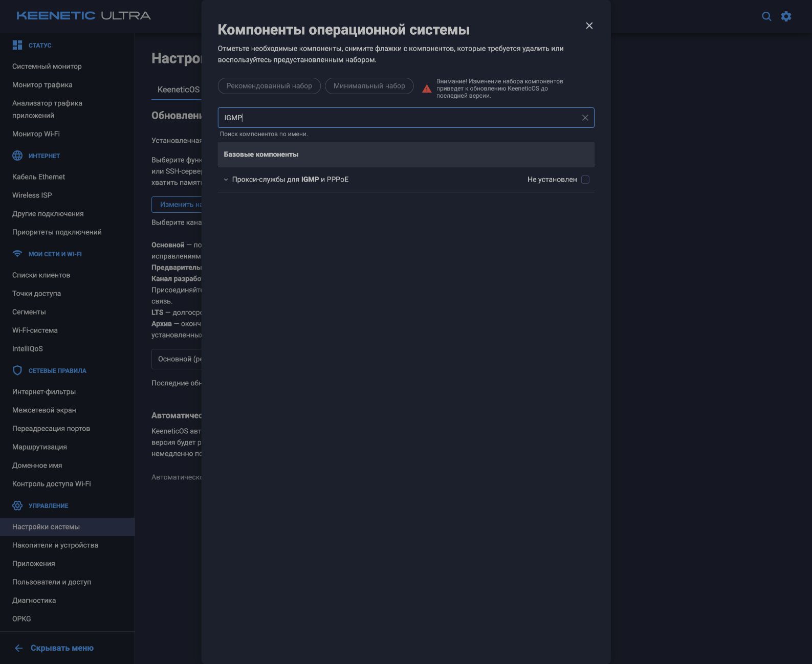The image size is (812, 664).
Task: Open Списки клиентов page
Action: click(41, 275)
